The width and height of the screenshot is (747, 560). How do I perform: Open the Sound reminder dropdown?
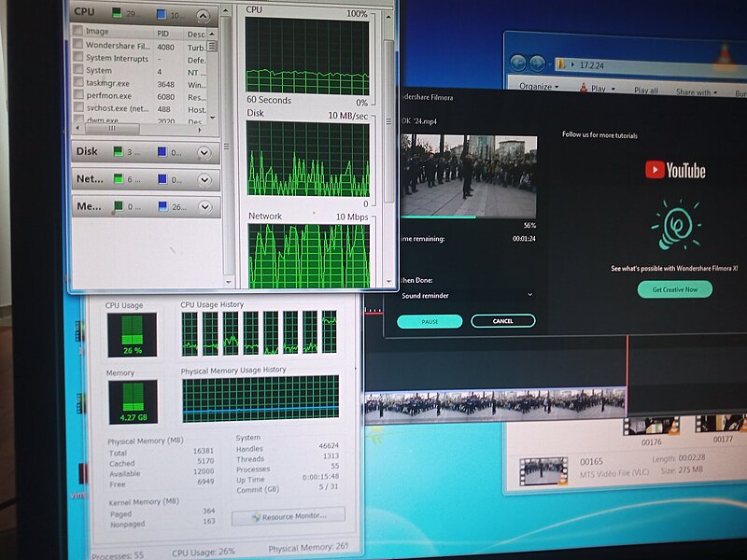pos(529,295)
